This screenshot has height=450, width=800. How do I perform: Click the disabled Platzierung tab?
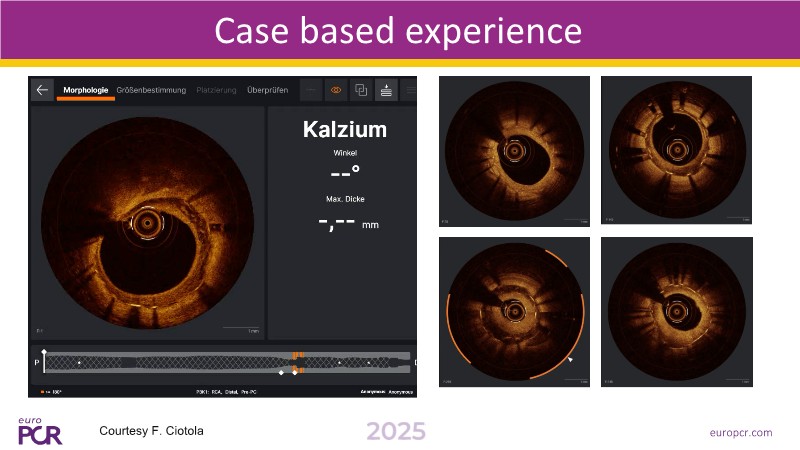[x=216, y=90]
